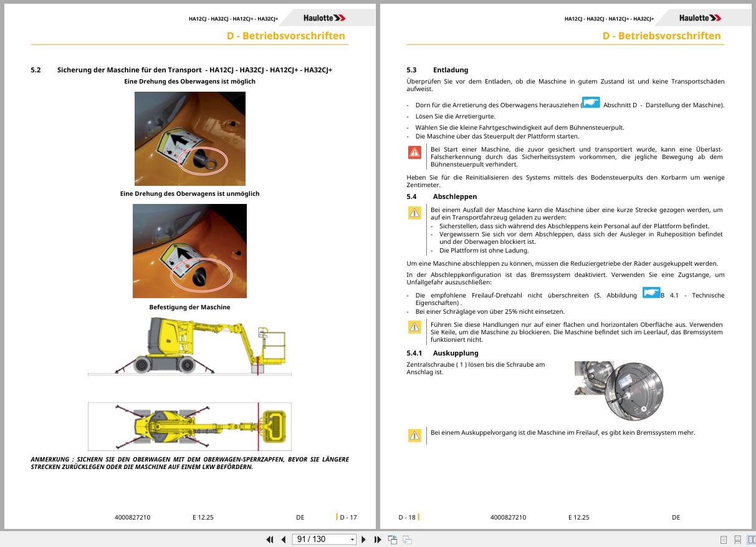This screenshot has width=756, height=547.
Task: Switch to single page view
Action: pyautogui.click(x=724, y=540)
